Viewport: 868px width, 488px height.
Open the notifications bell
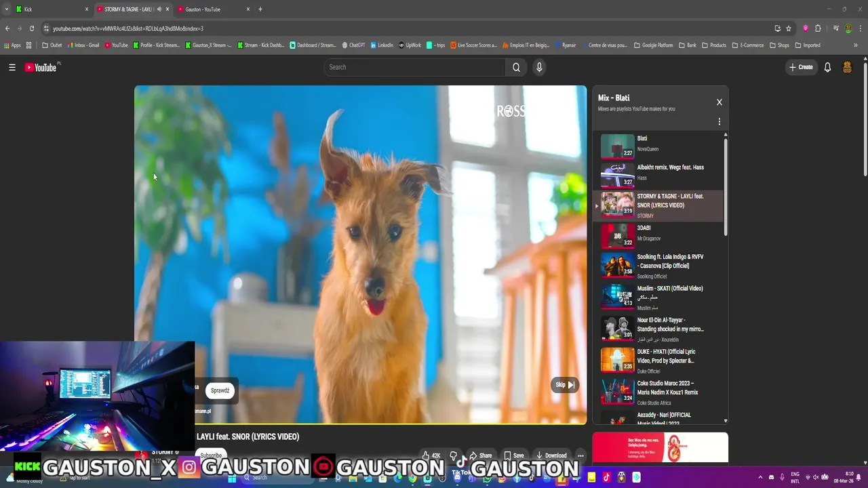click(827, 67)
